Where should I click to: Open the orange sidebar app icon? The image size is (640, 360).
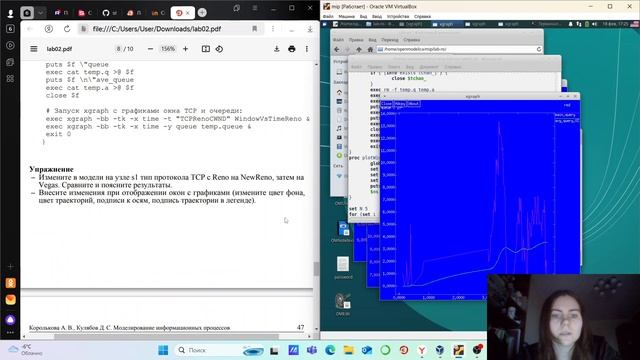click(11, 283)
